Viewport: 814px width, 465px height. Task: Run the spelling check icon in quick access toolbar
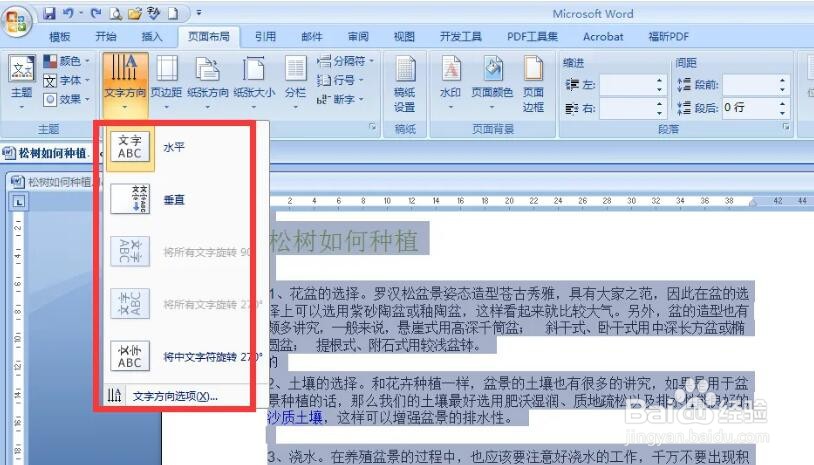(x=154, y=13)
